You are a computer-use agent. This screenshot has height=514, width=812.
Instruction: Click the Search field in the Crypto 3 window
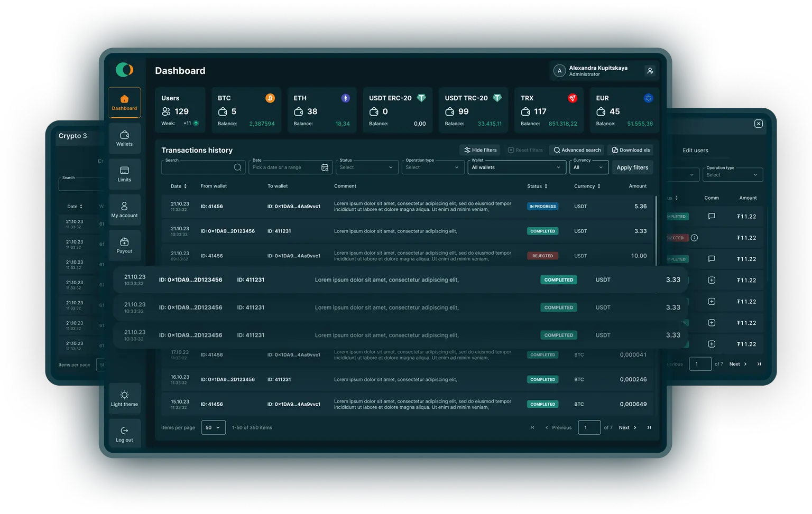tap(82, 184)
